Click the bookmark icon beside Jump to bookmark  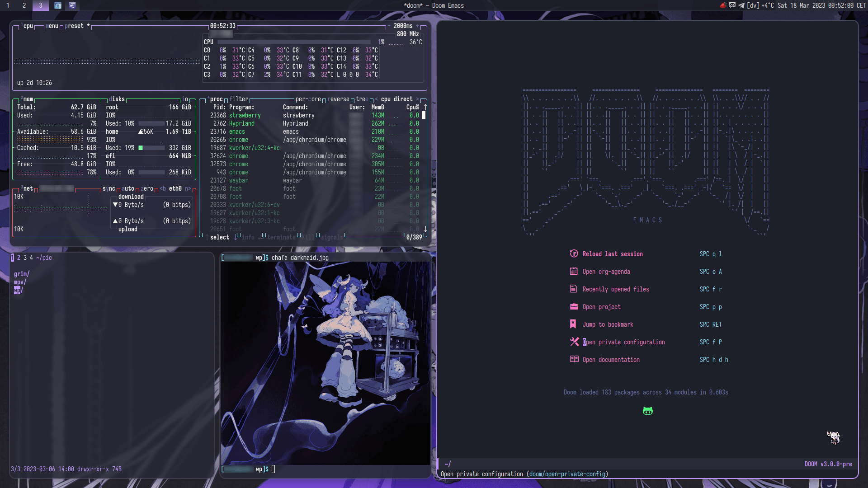click(x=573, y=324)
